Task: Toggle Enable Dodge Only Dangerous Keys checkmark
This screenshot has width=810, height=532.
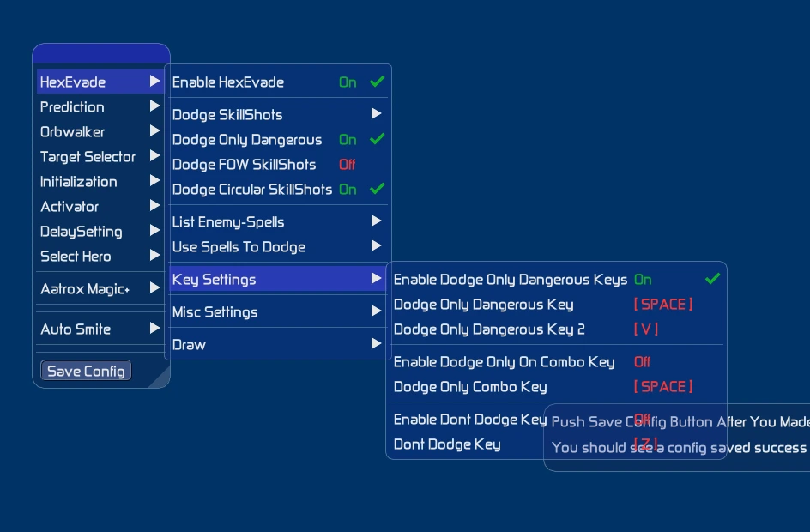Action: coord(712,278)
